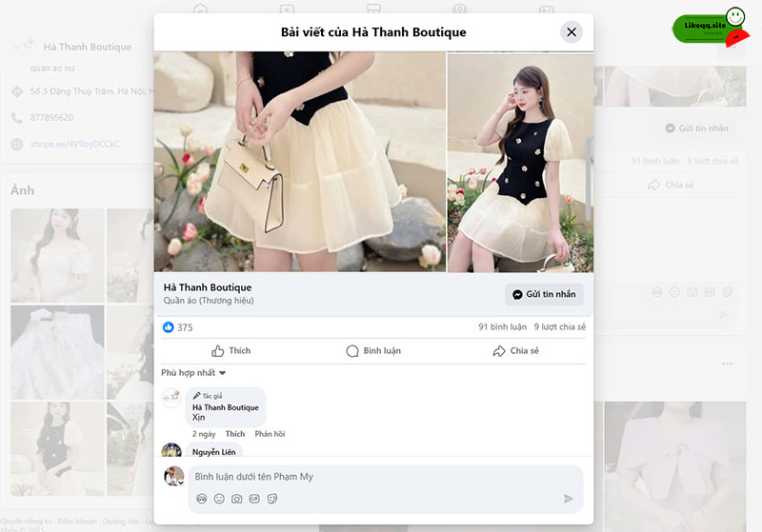Click the Ảnh section heading in background
The width and height of the screenshot is (762, 532).
[22, 190]
